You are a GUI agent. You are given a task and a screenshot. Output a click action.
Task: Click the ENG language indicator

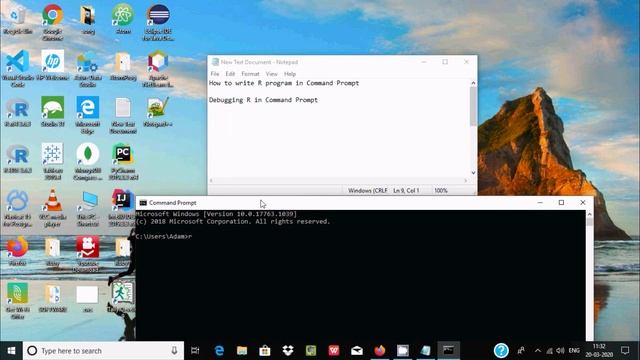(574, 351)
